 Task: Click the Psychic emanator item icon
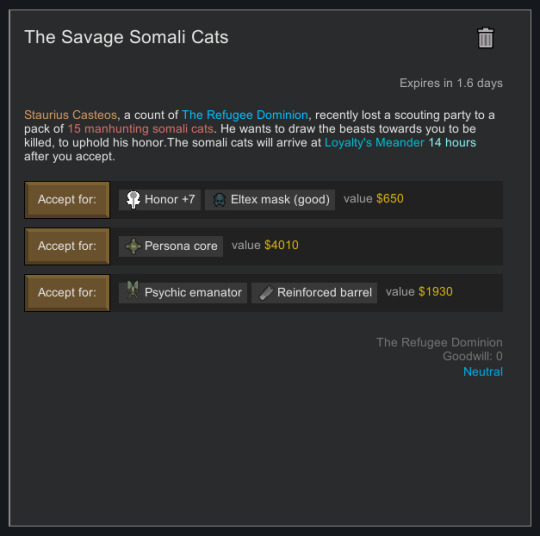point(133,290)
